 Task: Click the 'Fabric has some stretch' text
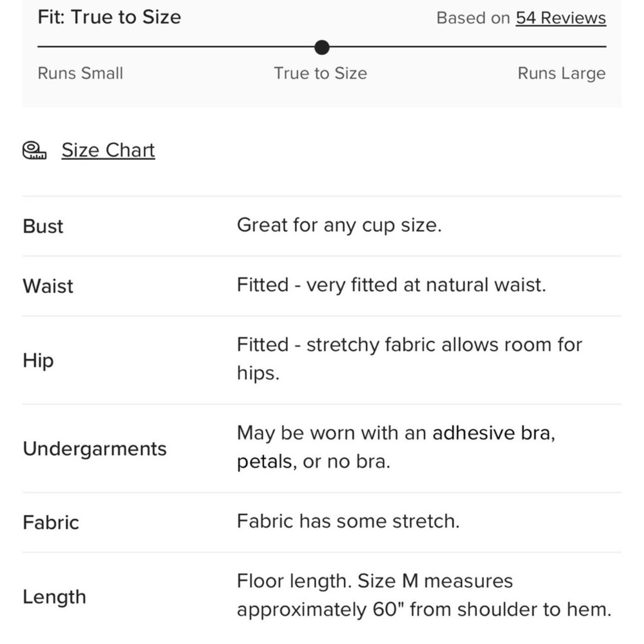tap(348, 522)
